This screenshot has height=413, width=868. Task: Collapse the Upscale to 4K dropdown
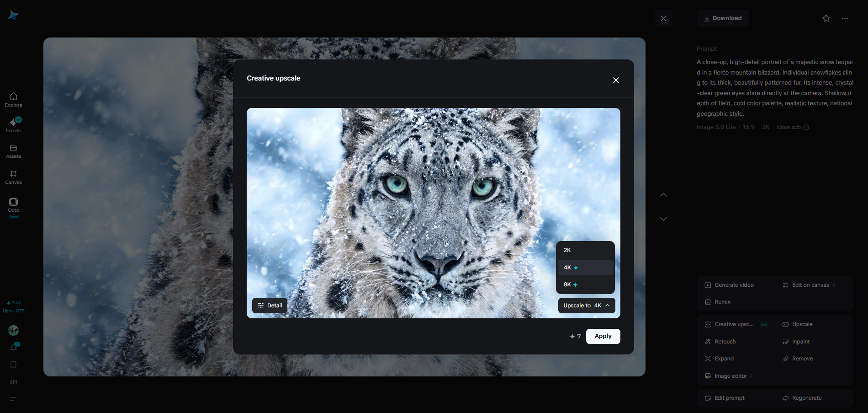tap(587, 306)
